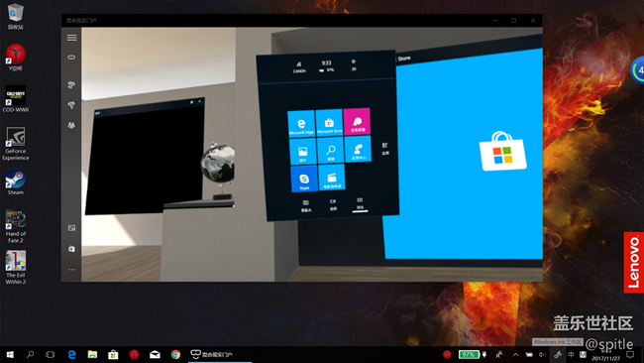Open the store bag icon in portal sidebar
644x363 pixels.
[x=71, y=249]
